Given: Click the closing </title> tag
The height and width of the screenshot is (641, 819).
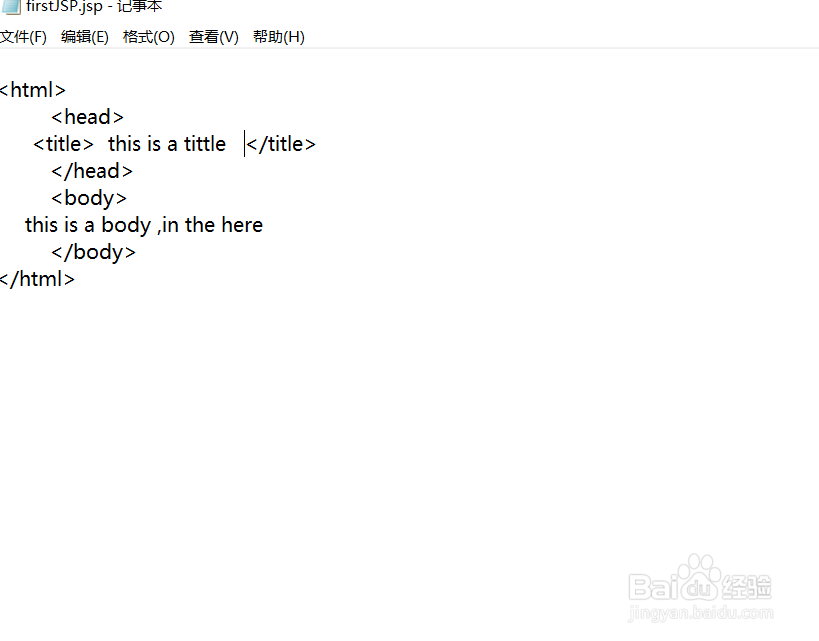Looking at the screenshot, I should click(281, 144).
